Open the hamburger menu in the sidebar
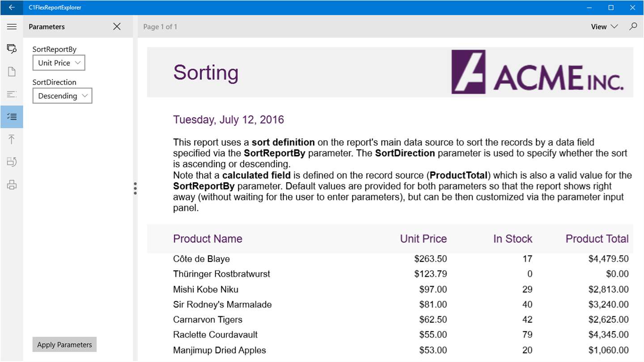Screen dimensions: 644x362 (x=12, y=27)
